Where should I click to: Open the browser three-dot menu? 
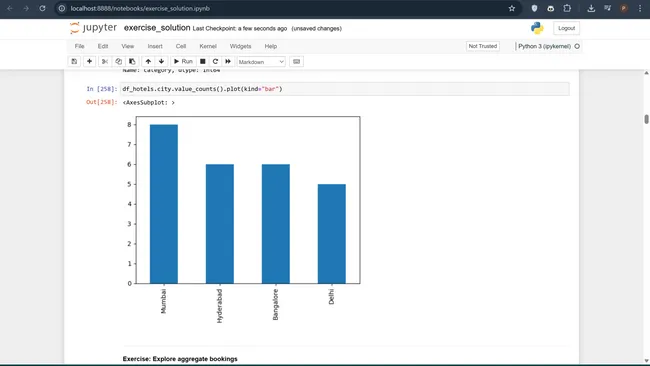[640, 8]
